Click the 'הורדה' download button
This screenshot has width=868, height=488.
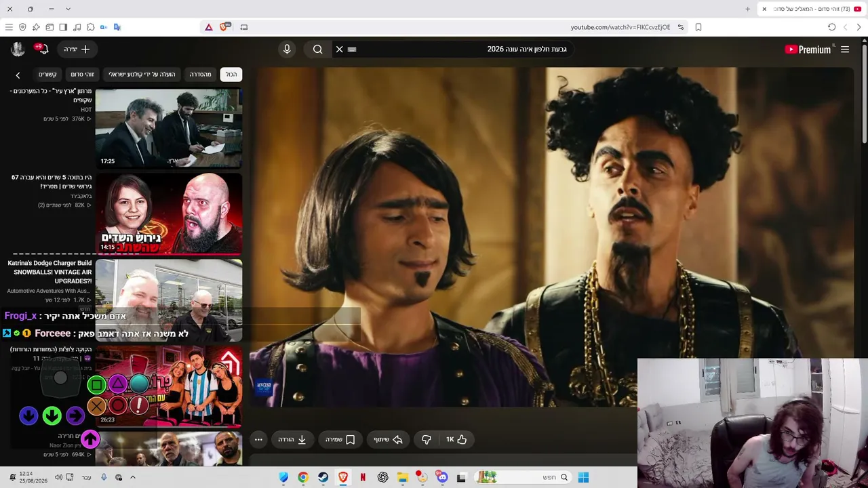click(x=292, y=439)
